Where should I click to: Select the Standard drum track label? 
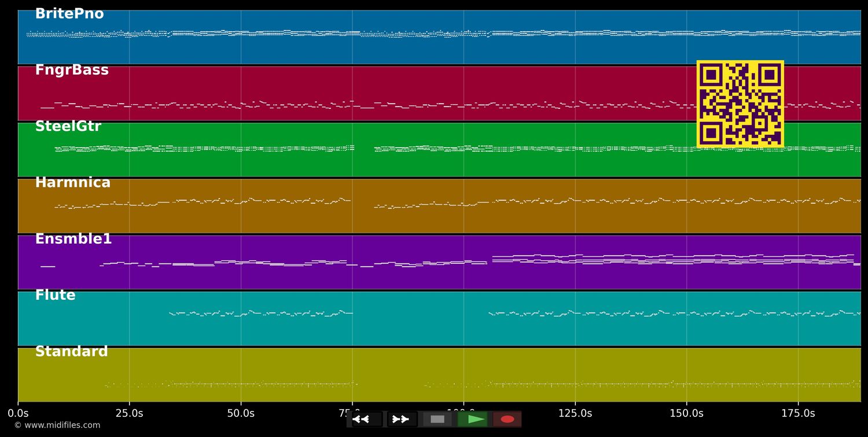click(72, 351)
